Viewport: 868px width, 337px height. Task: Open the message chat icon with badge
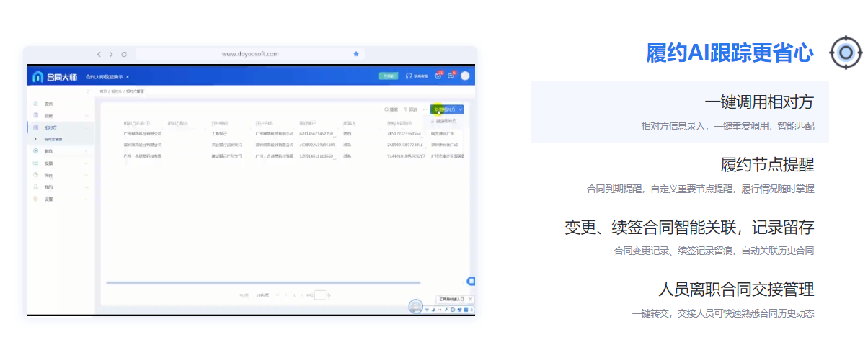point(451,76)
